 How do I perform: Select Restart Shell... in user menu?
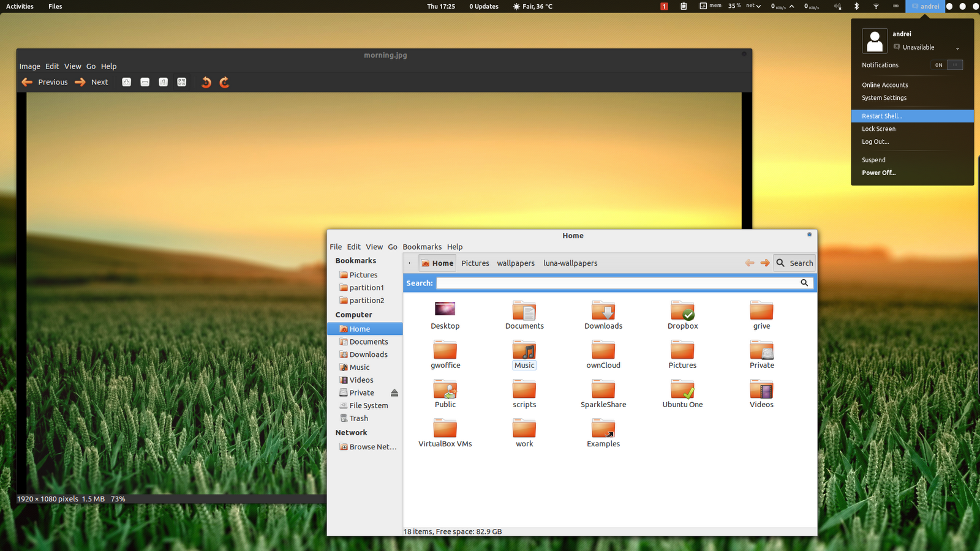click(x=913, y=116)
